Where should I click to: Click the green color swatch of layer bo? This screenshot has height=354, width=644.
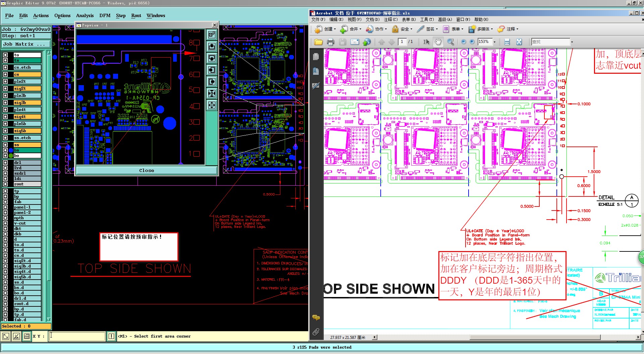tap(11, 156)
